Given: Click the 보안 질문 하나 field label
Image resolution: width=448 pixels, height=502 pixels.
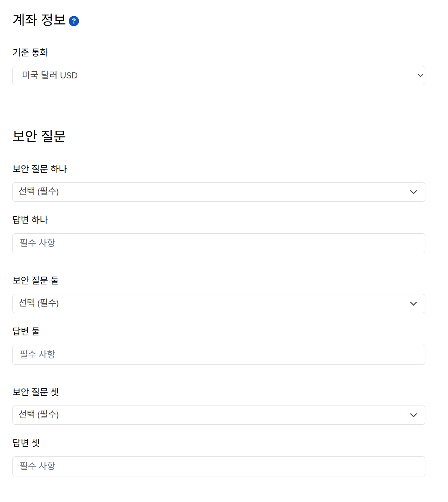Looking at the screenshot, I should (x=40, y=169).
